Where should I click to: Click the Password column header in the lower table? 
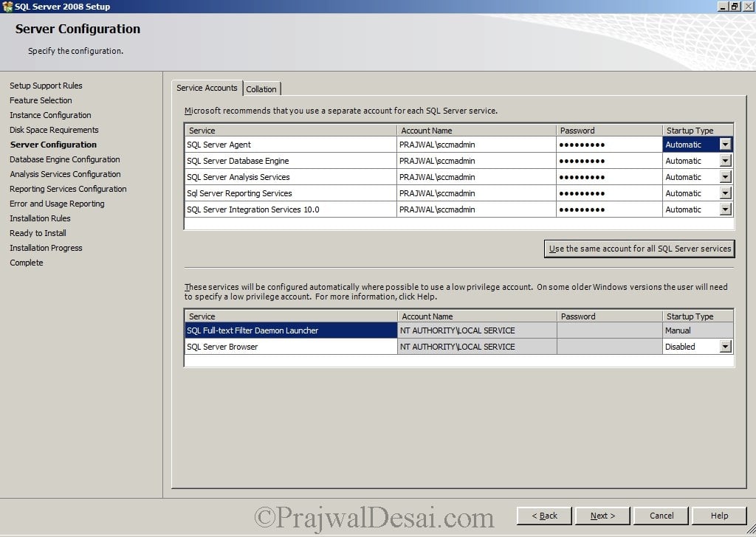[x=609, y=316]
